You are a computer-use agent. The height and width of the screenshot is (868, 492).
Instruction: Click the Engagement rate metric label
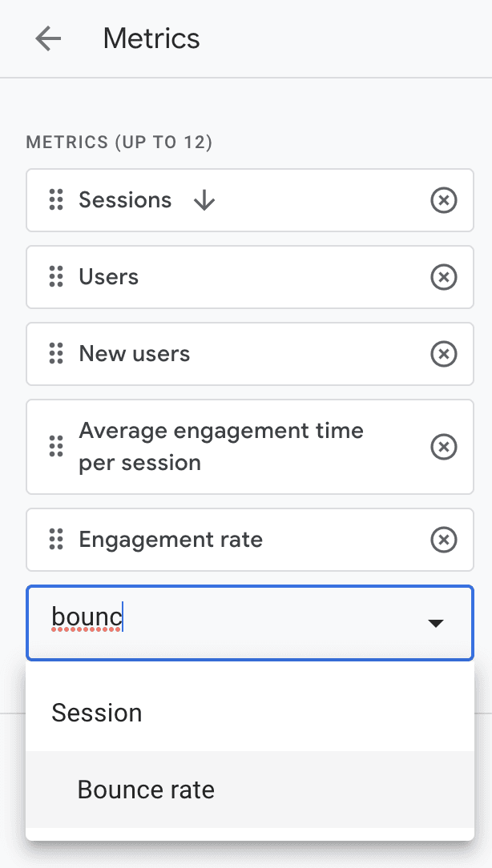[x=171, y=540]
